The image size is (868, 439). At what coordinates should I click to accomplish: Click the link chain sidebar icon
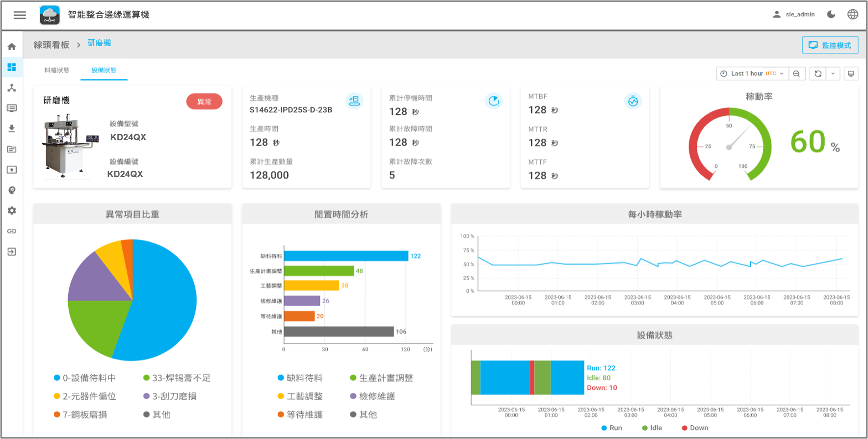click(12, 231)
